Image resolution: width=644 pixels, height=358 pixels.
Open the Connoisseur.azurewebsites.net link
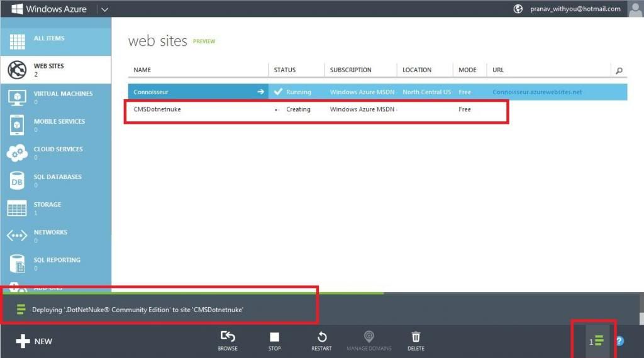pyautogui.click(x=537, y=92)
